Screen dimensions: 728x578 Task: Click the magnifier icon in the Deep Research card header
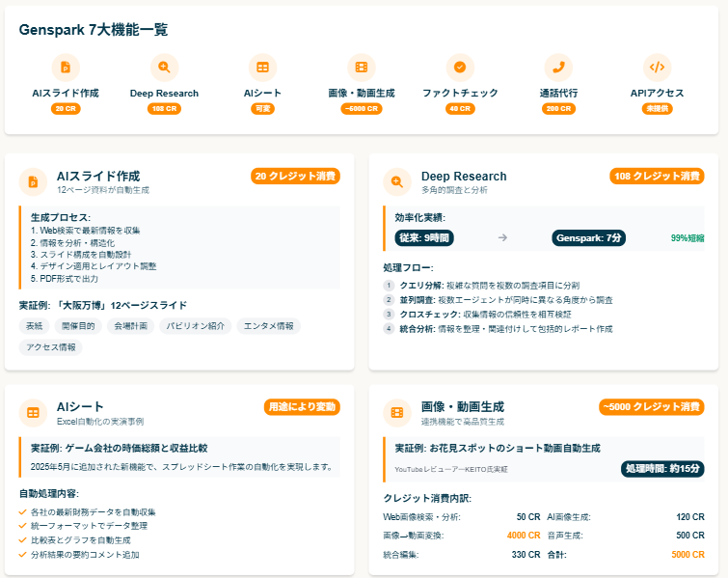click(397, 182)
